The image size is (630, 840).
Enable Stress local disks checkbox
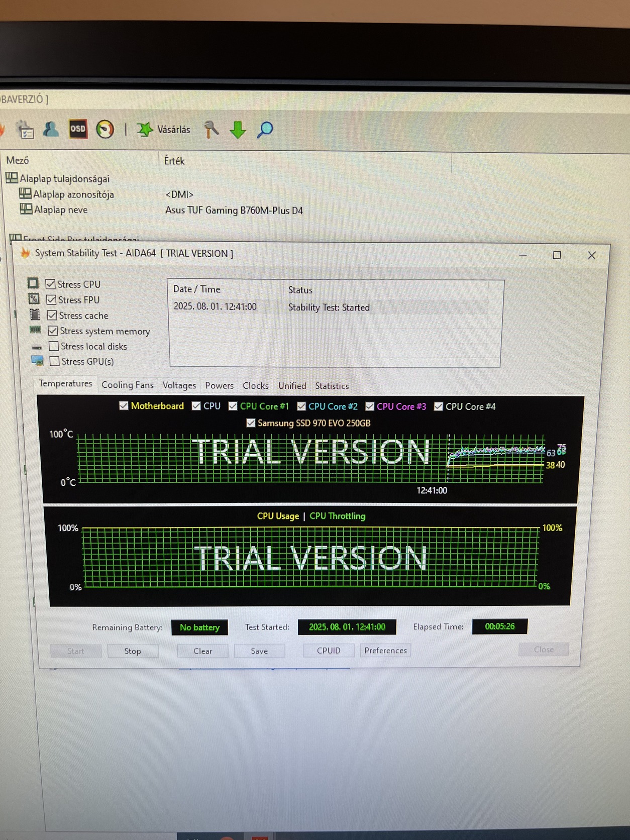[x=54, y=346]
